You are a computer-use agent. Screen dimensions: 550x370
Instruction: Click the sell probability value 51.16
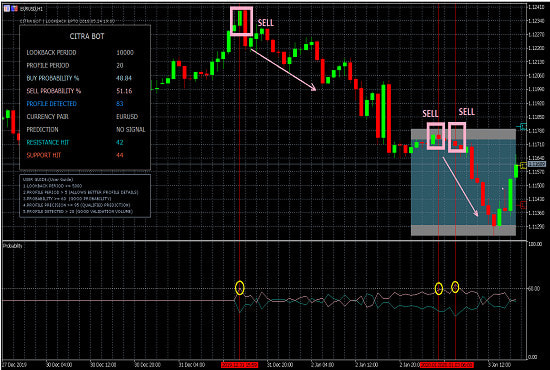pos(124,91)
